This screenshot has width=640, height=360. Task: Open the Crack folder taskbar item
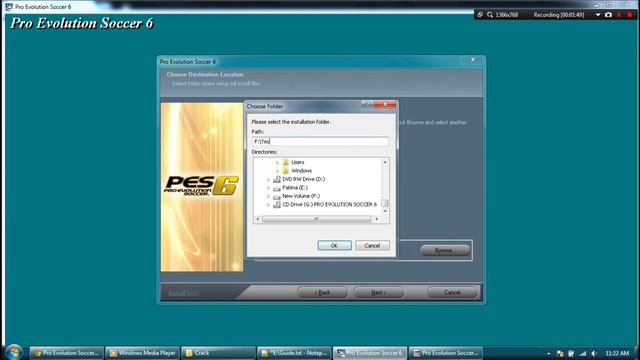pos(218,353)
